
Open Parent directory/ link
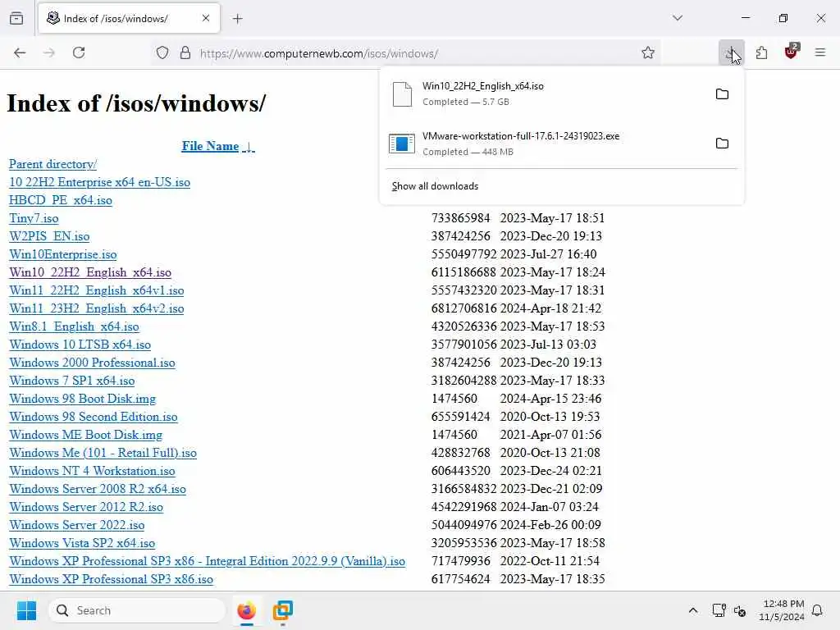coord(52,164)
